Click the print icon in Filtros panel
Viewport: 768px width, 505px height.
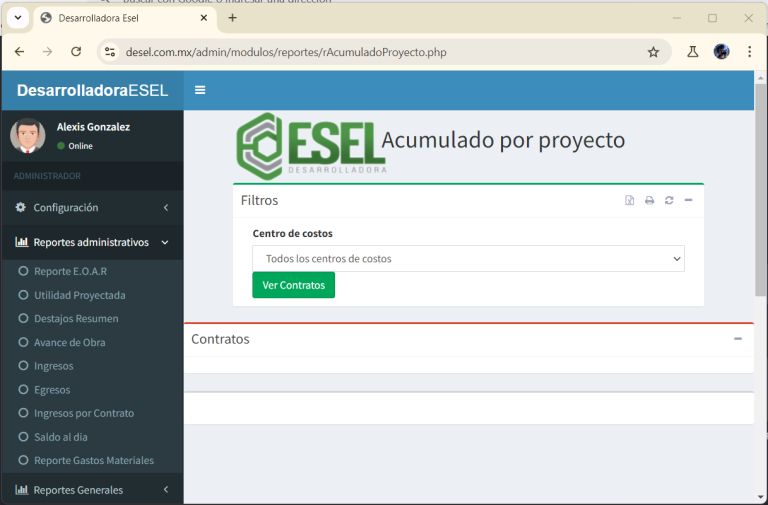coord(649,201)
